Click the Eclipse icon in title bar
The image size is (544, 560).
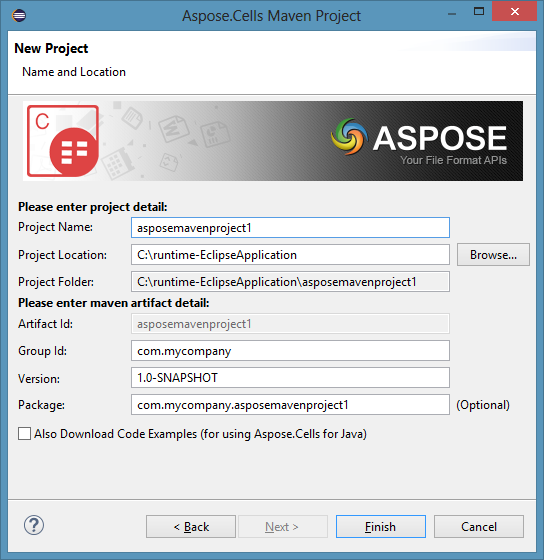point(19,15)
